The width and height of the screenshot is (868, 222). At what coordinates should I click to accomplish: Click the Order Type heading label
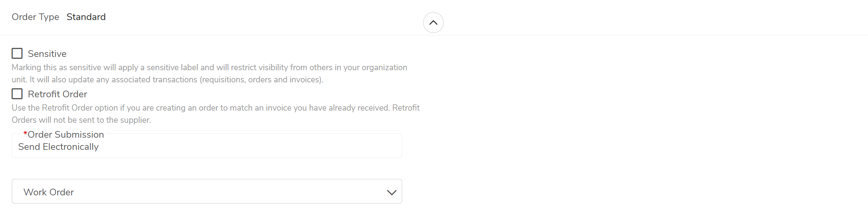click(x=35, y=17)
